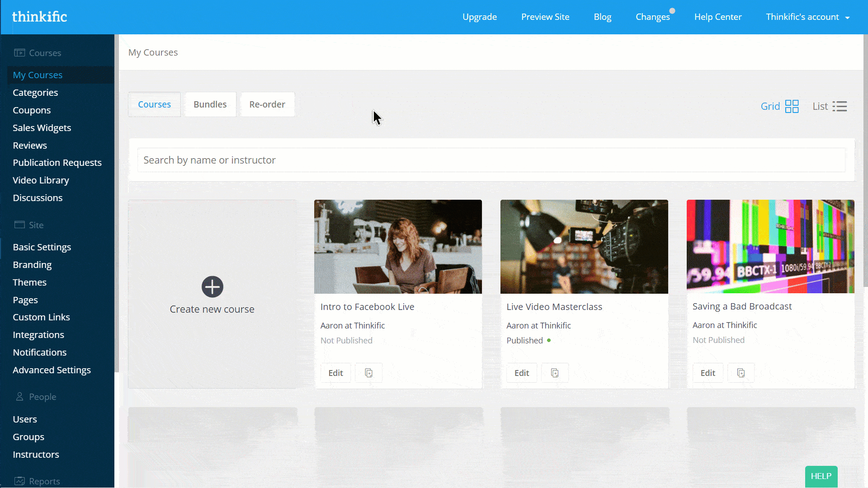868x488 pixels.
Task: Open Preview Site in top navigation
Action: click(x=545, y=17)
